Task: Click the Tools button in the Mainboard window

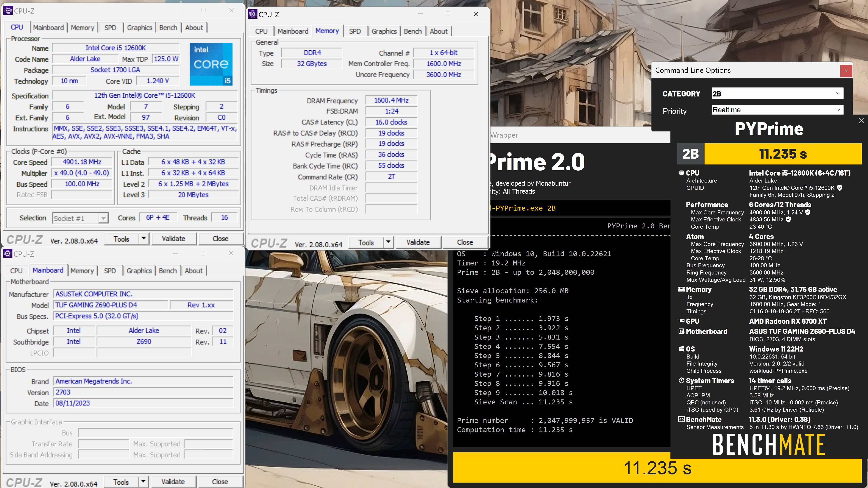Action: click(x=121, y=482)
